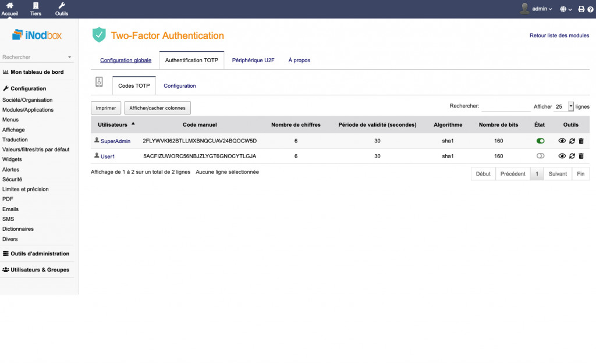The image size is (596, 364).
Task: Switch to Configuration globale tab
Action: [x=126, y=60]
